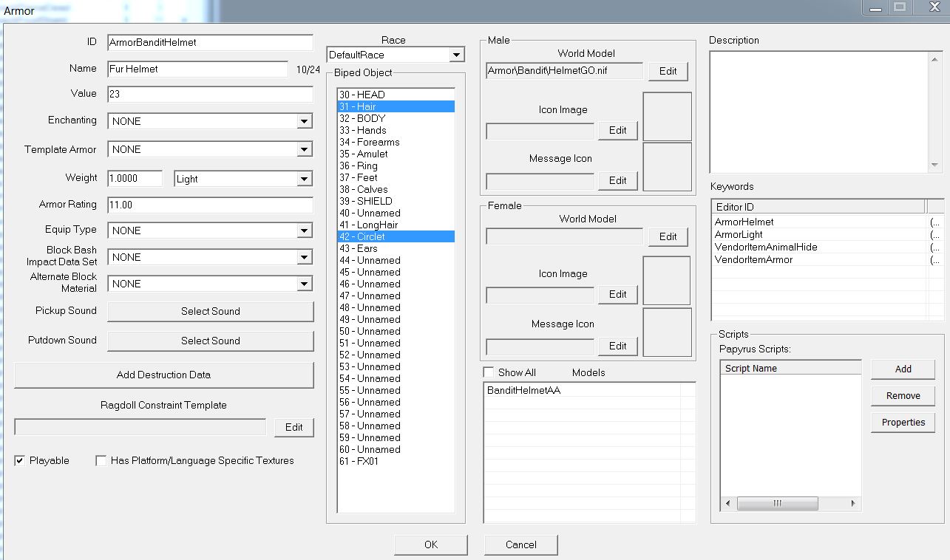Enable Has Platform/Language Specific Textures checkbox
The height and width of the screenshot is (560, 950).
(101, 461)
